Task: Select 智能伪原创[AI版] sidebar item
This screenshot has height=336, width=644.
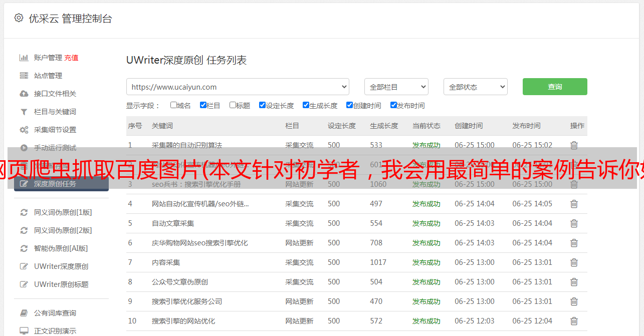Action: [x=61, y=248]
